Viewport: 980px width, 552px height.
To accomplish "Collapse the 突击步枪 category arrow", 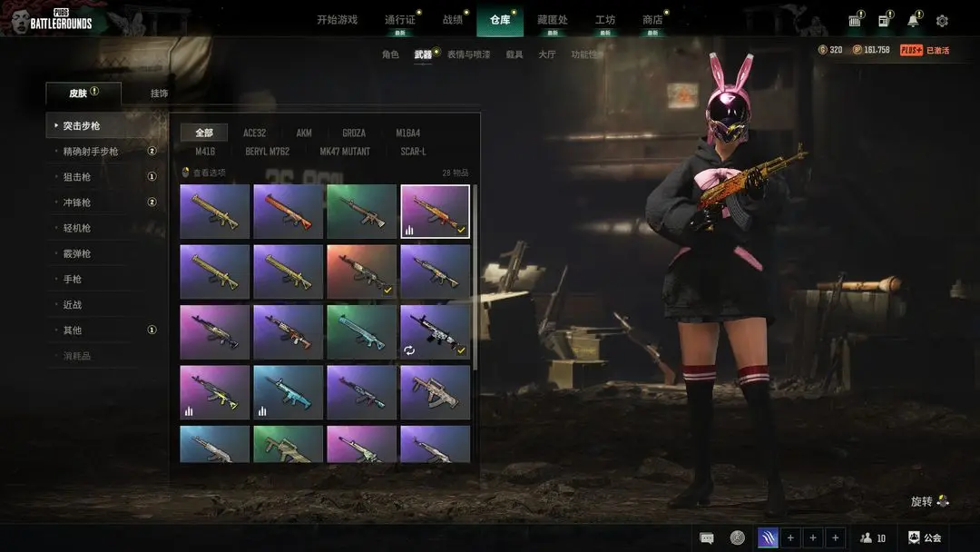I will (x=56, y=125).
